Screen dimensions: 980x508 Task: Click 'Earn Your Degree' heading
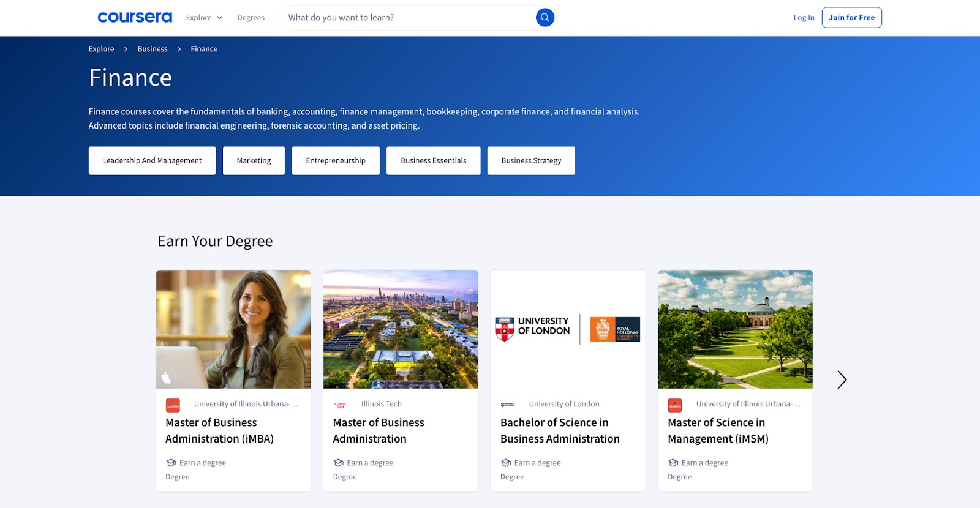coord(215,241)
